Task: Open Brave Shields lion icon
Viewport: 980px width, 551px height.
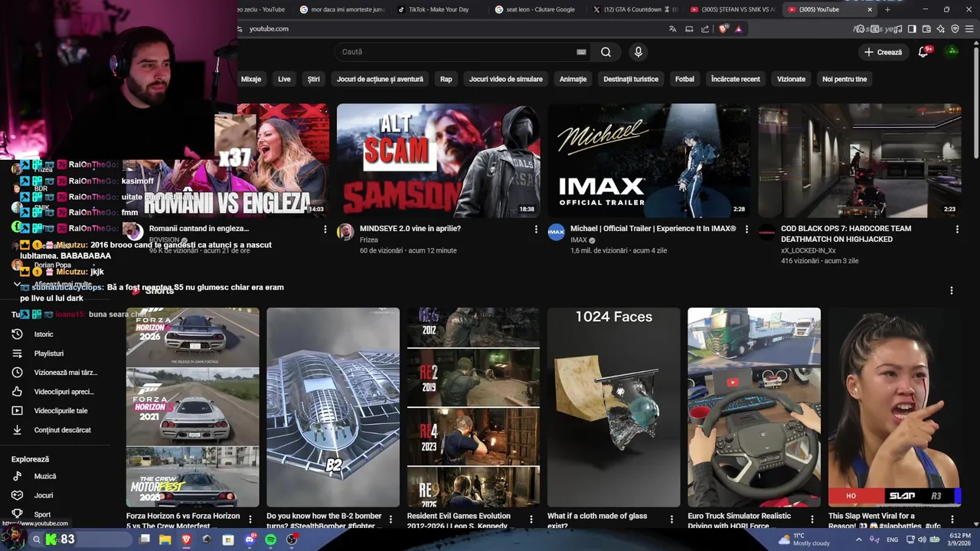Action: (x=723, y=29)
